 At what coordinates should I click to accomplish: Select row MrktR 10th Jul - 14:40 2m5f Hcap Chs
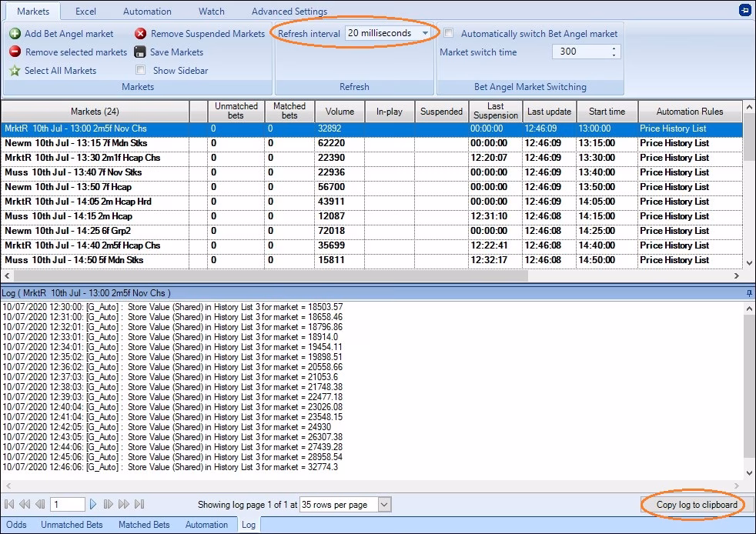371,245
